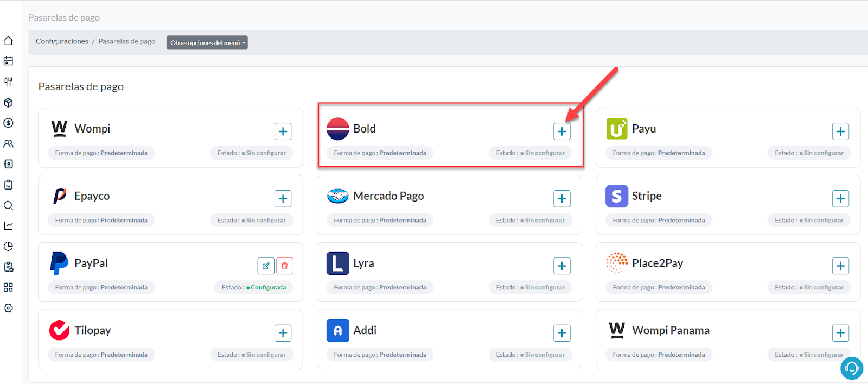
Task: Add the Wompi gateway with plus button
Action: point(283,131)
